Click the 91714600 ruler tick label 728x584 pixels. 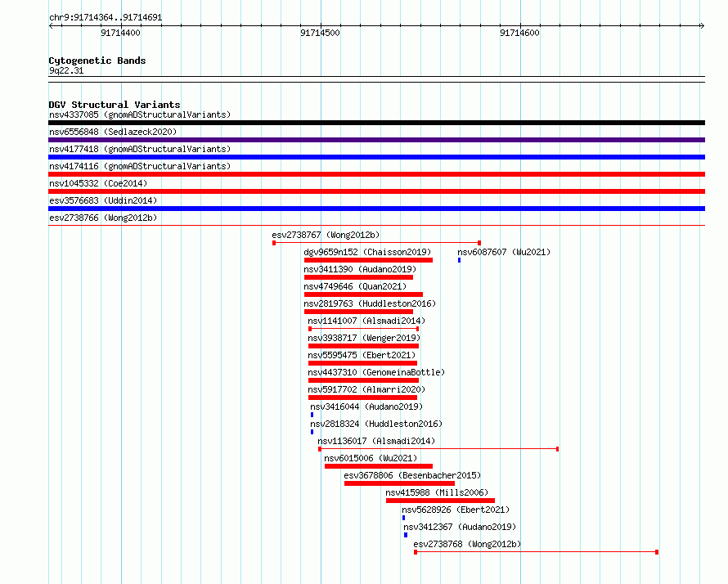pyautogui.click(x=519, y=33)
